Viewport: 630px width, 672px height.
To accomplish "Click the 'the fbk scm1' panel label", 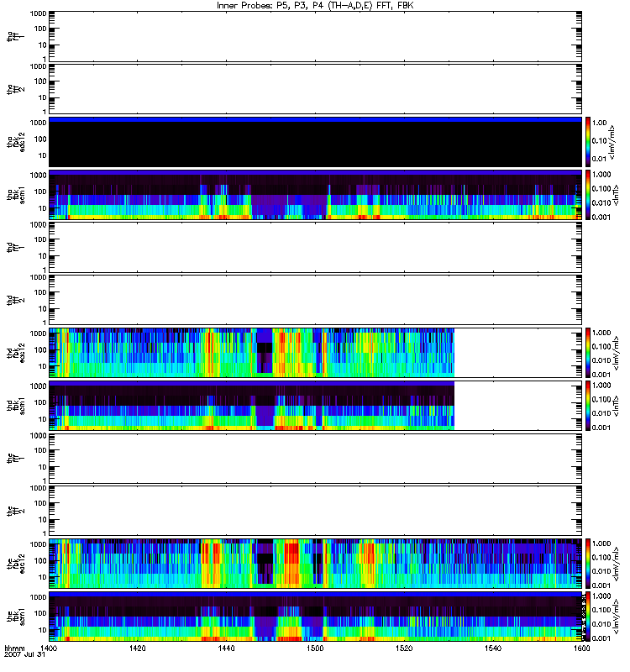I will tap(15, 617).
